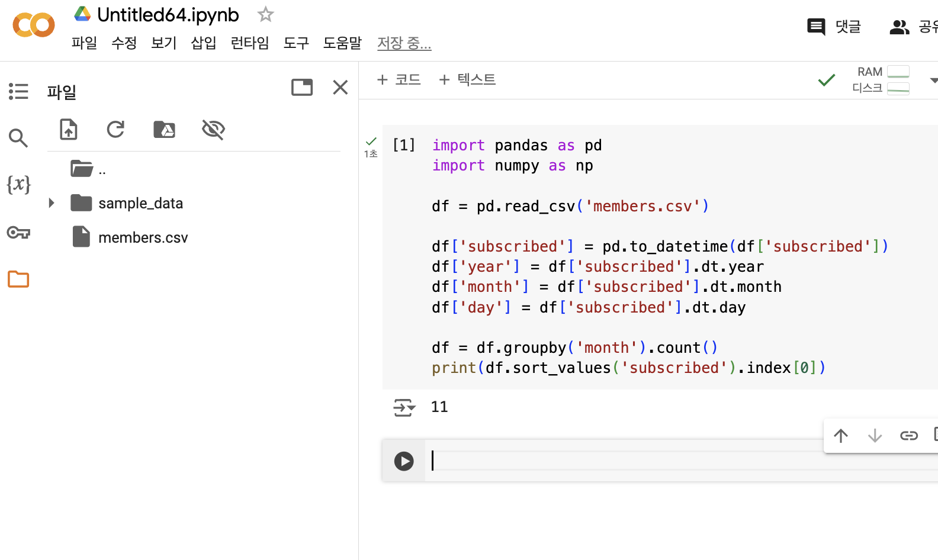Open the variables {x} panel
The image size is (938, 560).
[x=18, y=185]
